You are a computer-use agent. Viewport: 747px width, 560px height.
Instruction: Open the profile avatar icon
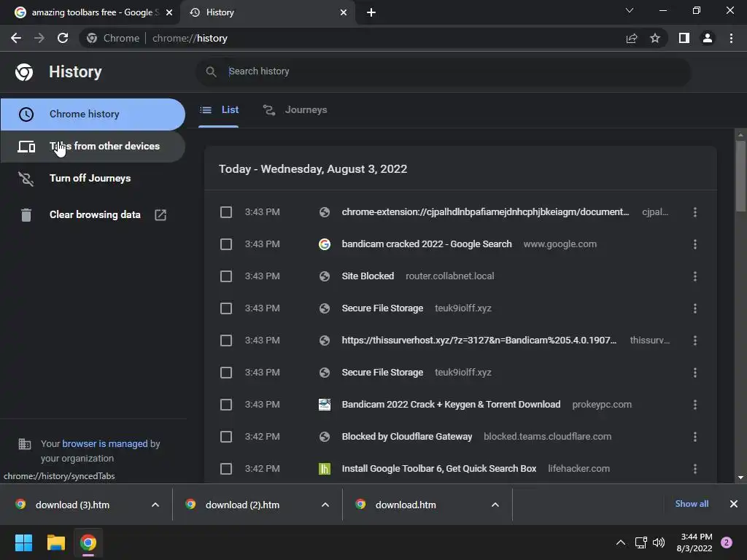tap(707, 38)
